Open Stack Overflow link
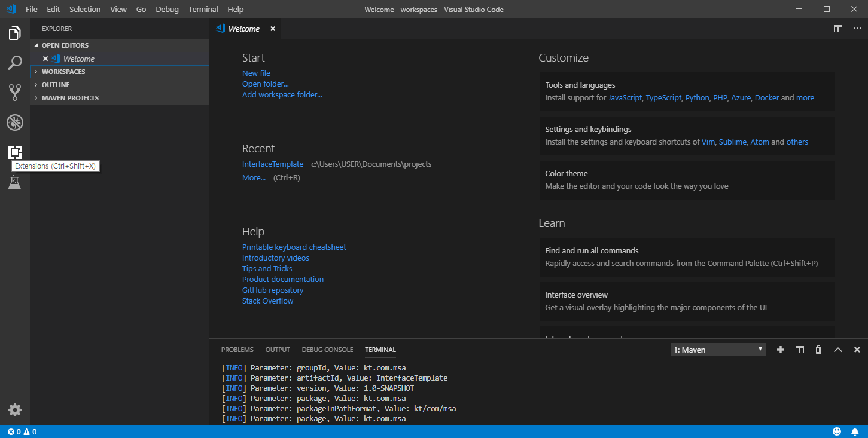Screen dimensions: 868x438 tap(268, 301)
